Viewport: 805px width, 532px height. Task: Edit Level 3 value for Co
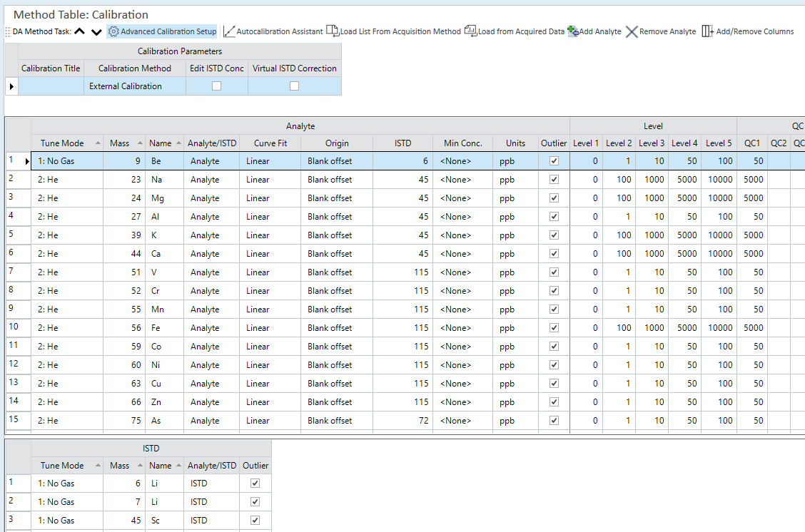click(652, 347)
